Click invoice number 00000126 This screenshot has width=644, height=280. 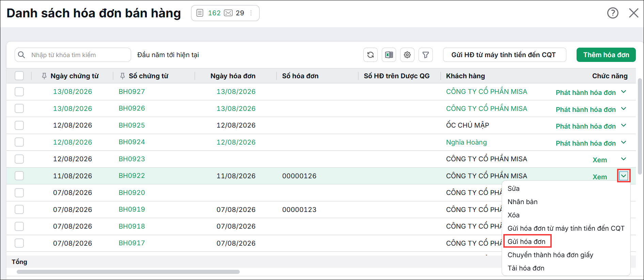point(299,176)
